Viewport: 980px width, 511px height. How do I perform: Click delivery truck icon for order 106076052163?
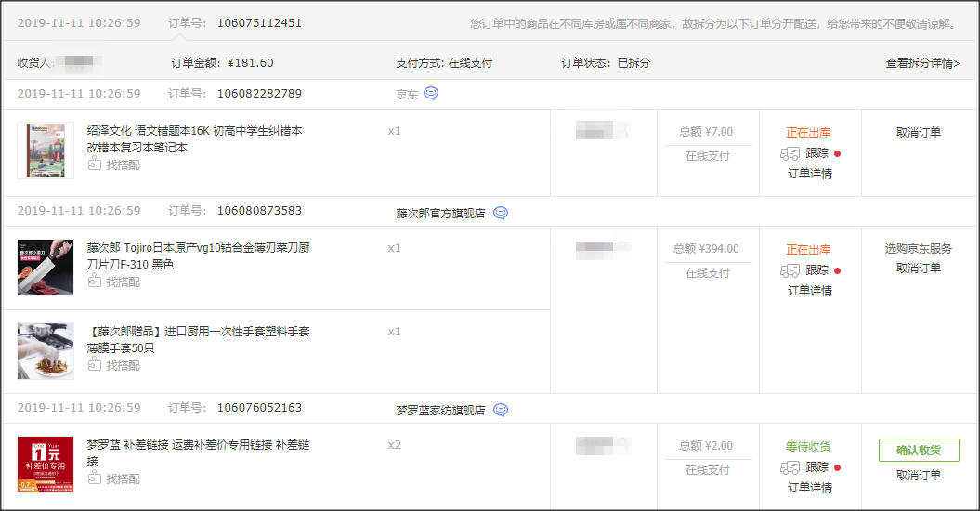point(790,467)
